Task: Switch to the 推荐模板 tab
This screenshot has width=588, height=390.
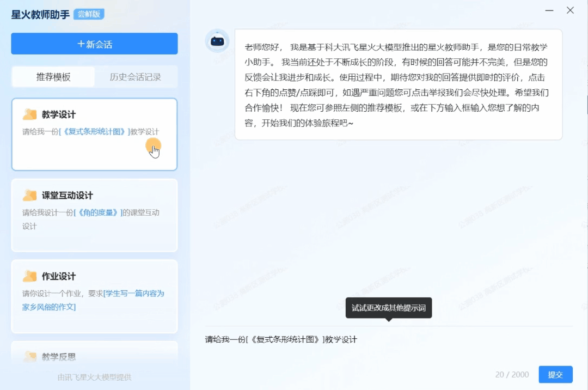Action: 52,77
